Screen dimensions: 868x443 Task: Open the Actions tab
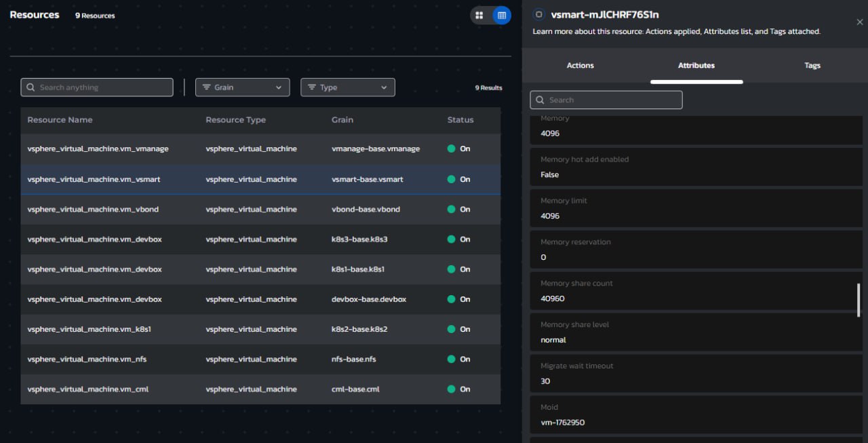coord(580,66)
